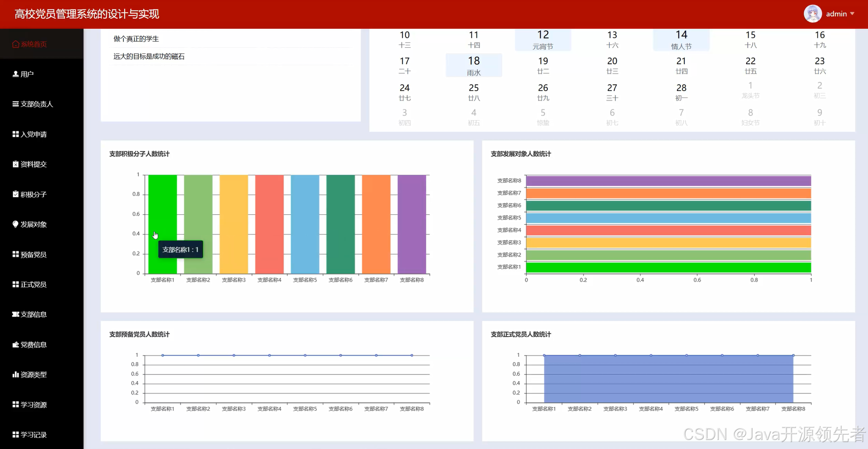
Task: Select calendar date 18 雨水
Action: click(x=474, y=65)
